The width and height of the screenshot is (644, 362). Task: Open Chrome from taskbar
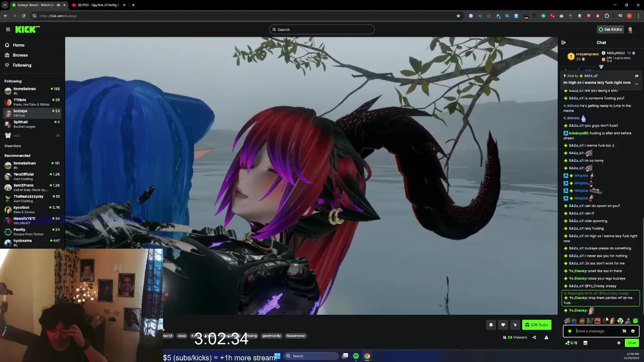[367, 356]
